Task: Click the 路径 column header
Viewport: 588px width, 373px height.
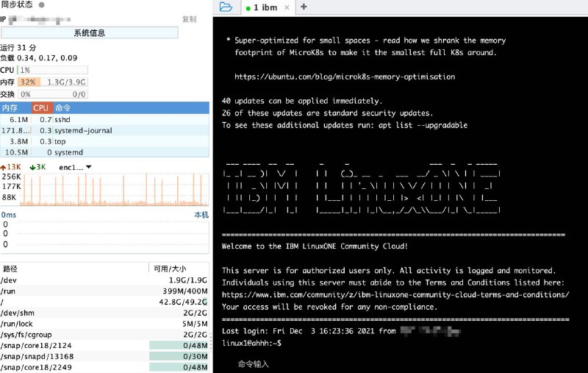Action: [74, 269]
